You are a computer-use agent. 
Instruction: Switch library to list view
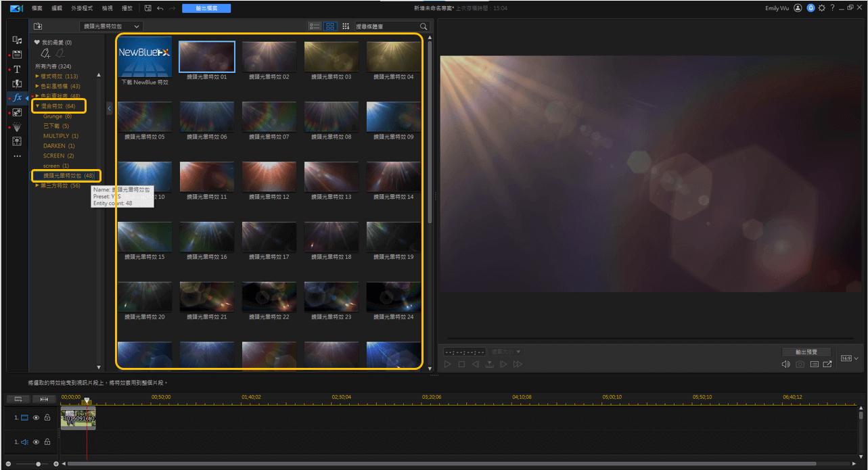coord(315,26)
